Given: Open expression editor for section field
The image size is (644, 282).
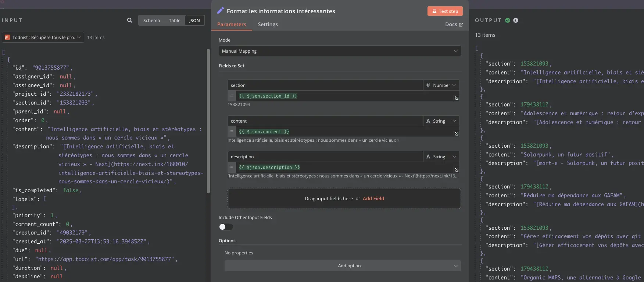Looking at the screenshot, I should pos(457,98).
